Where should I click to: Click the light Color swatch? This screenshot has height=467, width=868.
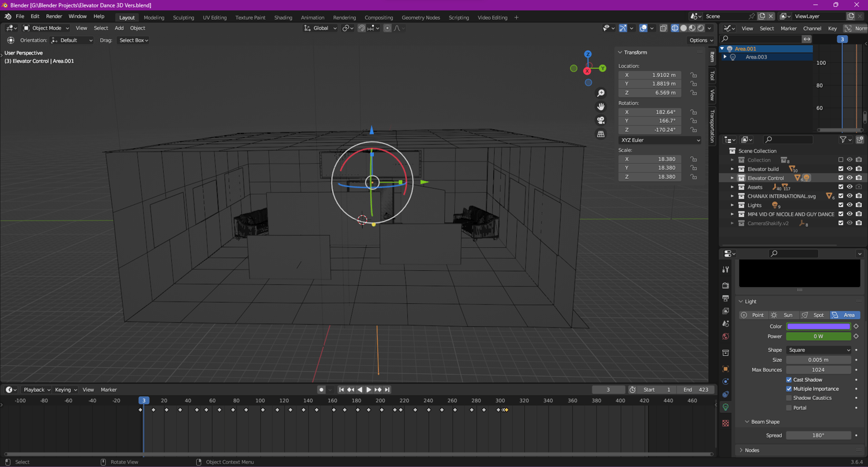pos(818,326)
